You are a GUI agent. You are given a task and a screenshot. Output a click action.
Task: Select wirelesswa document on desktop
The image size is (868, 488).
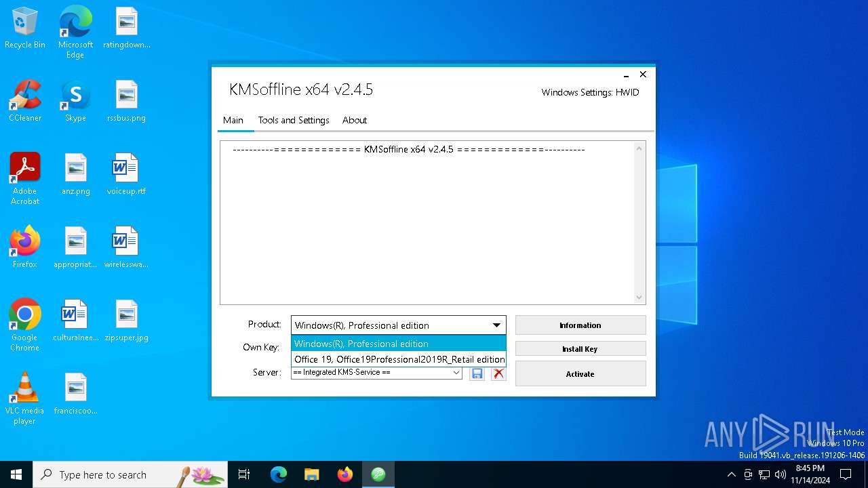click(x=127, y=248)
